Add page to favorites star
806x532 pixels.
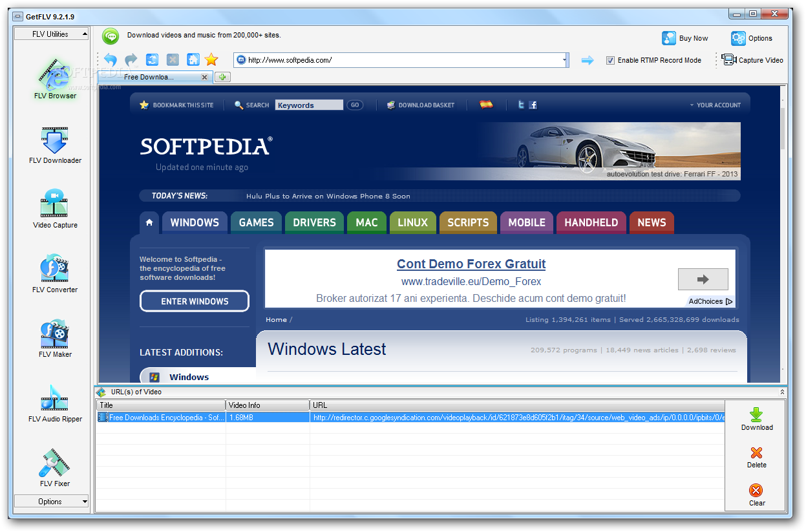211,60
